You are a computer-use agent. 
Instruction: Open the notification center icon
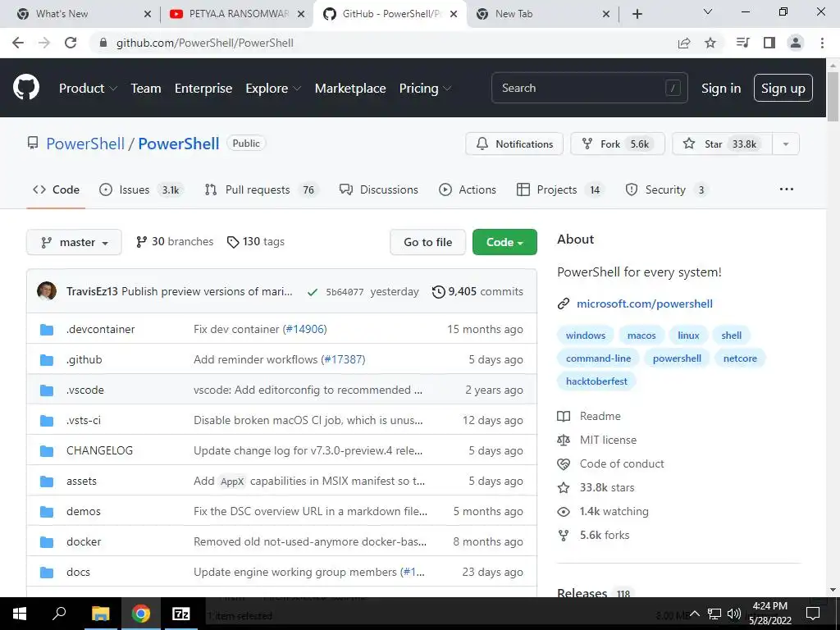click(x=813, y=614)
